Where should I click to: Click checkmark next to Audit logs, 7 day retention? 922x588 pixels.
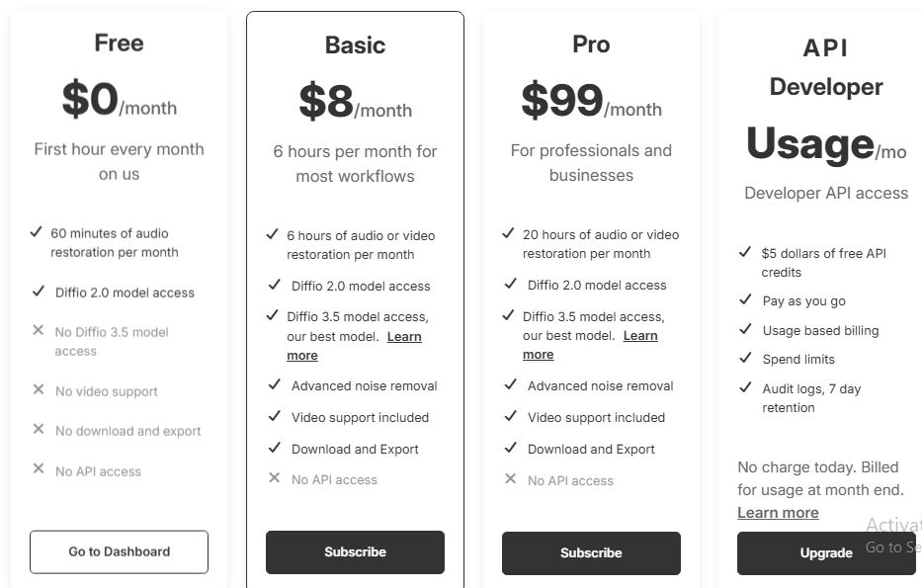coord(746,388)
